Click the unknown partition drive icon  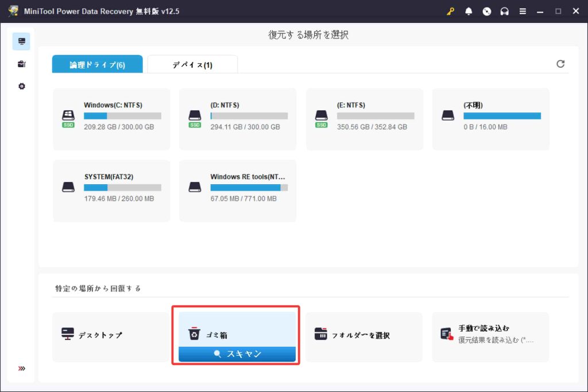[x=448, y=115]
